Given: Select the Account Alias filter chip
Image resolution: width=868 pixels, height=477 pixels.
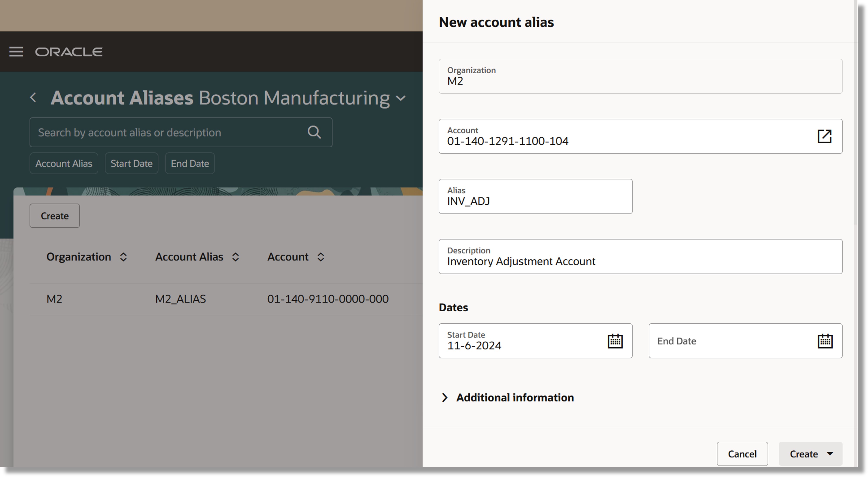Looking at the screenshot, I should coord(64,163).
